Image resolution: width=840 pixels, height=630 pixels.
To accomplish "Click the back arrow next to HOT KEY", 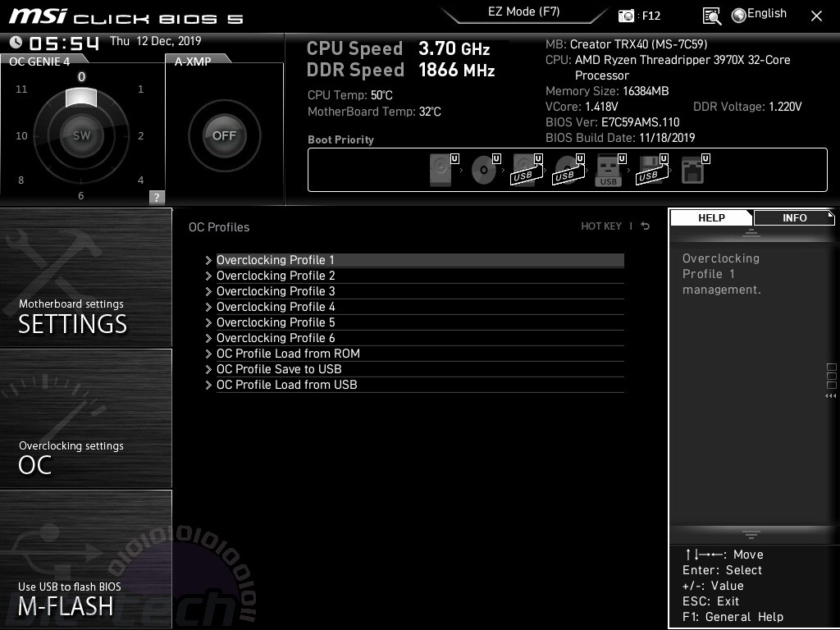I will [x=646, y=226].
